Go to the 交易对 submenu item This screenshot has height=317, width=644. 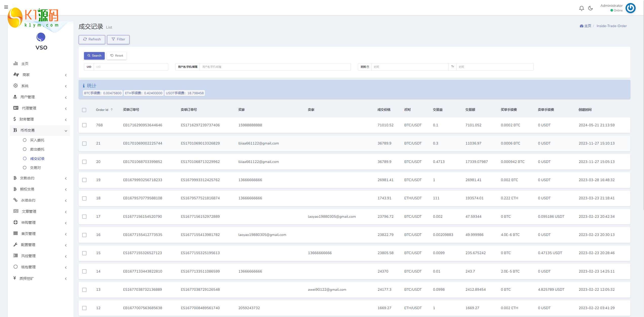tap(35, 168)
